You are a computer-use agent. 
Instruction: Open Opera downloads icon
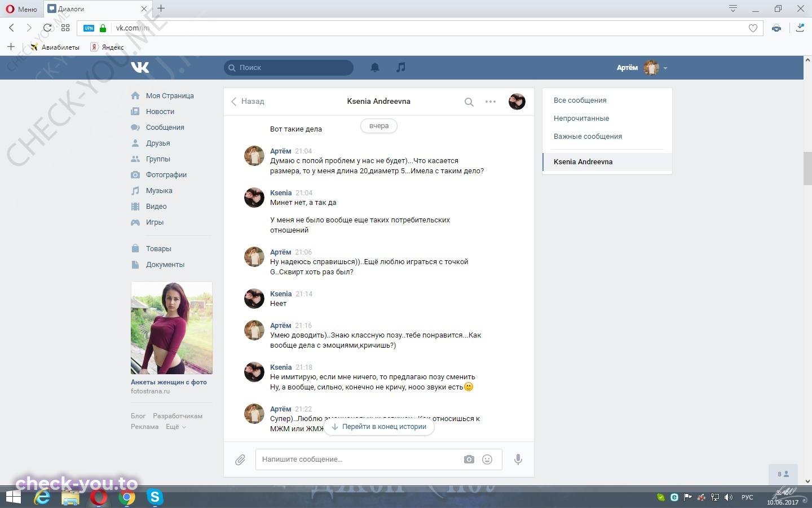(800, 28)
